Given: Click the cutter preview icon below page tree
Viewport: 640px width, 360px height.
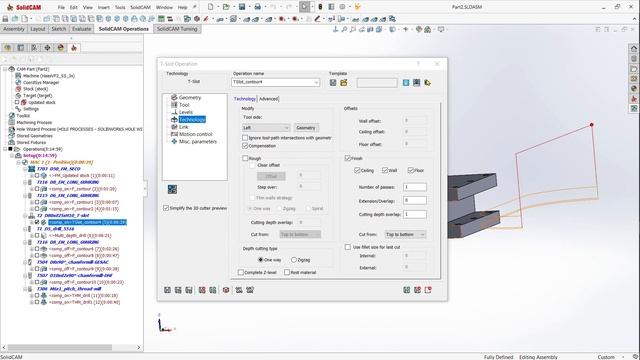Looking at the screenshot, I should pos(172,189).
